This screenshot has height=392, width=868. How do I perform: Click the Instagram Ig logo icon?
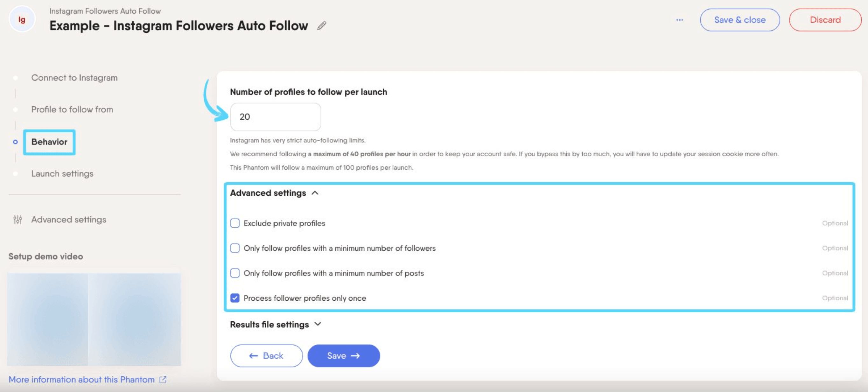tap(22, 19)
